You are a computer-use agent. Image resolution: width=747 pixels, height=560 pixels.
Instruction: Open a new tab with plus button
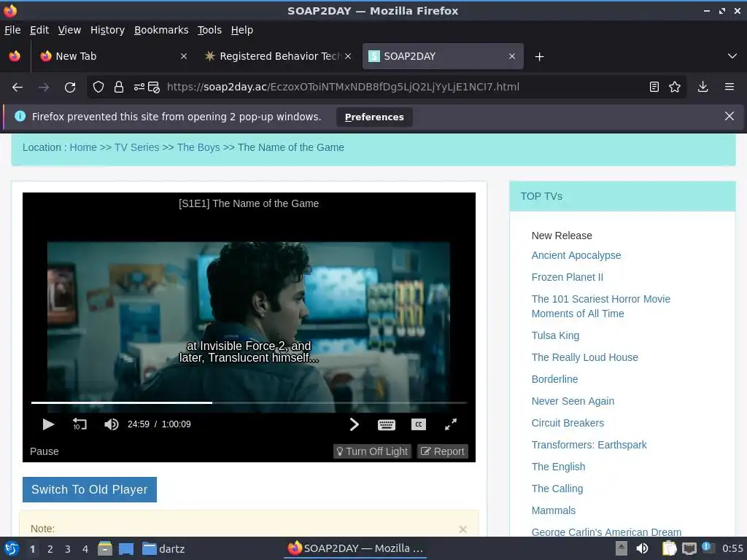pyautogui.click(x=539, y=57)
